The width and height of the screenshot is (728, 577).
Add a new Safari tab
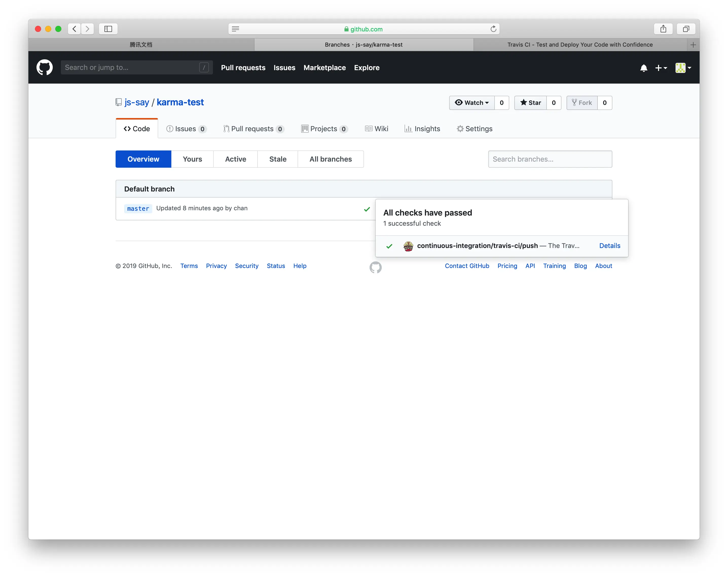pyautogui.click(x=693, y=45)
